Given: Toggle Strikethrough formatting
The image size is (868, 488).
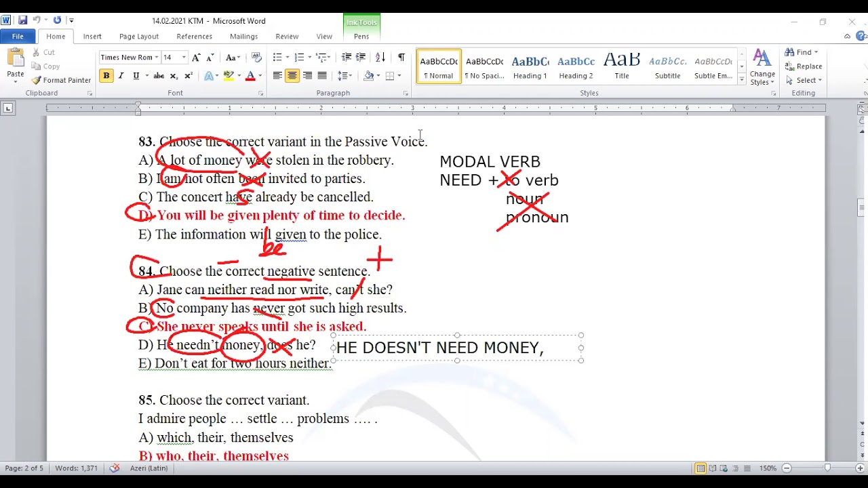Looking at the screenshot, I should pyautogui.click(x=159, y=76).
